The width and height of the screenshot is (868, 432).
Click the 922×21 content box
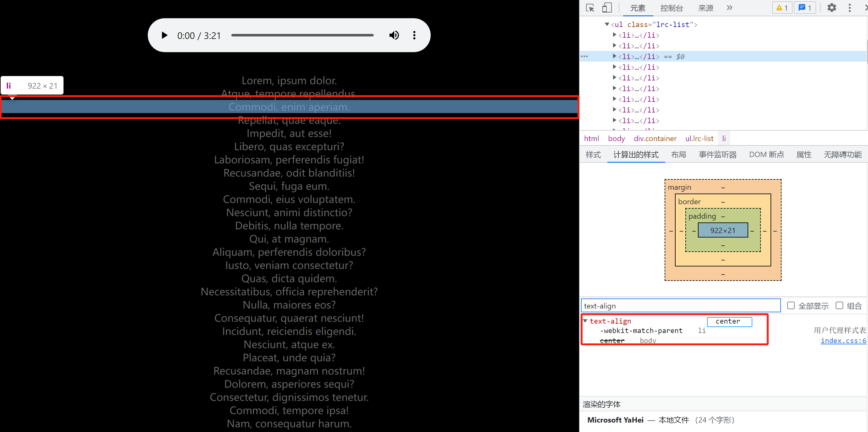723,230
